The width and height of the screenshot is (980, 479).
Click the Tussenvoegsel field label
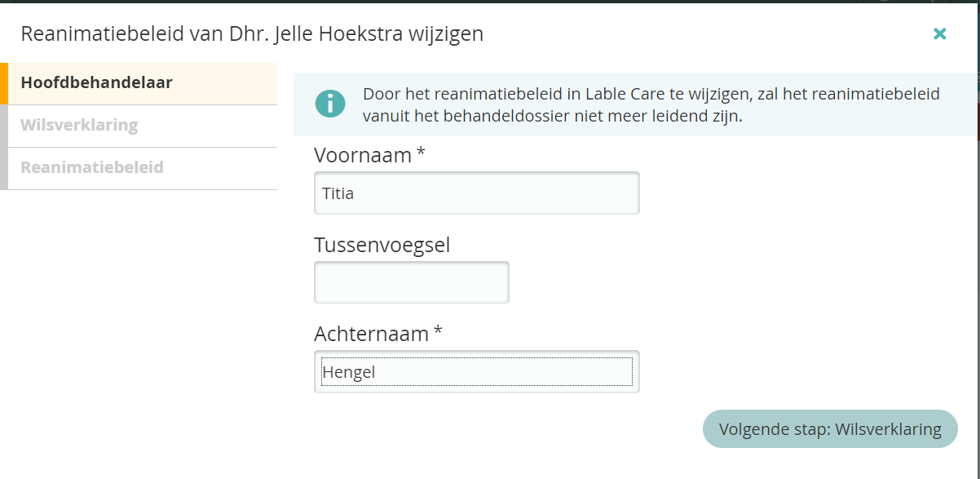coord(382,245)
